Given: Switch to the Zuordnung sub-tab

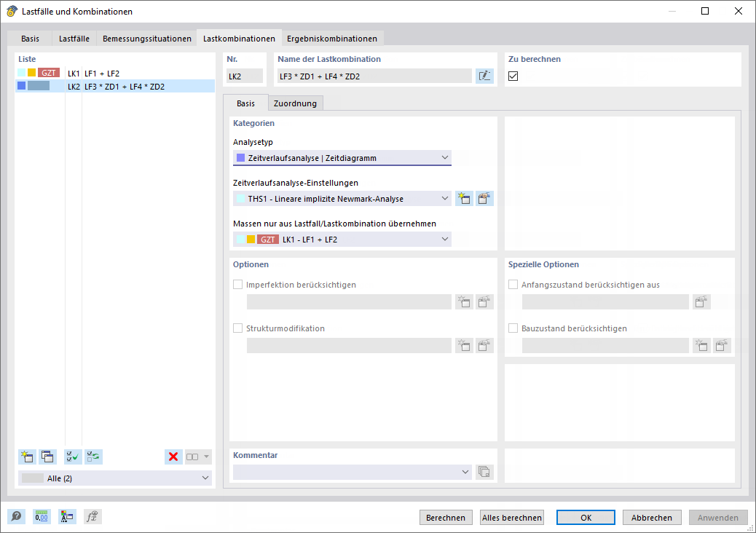Looking at the screenshot, I should (295, 103).
